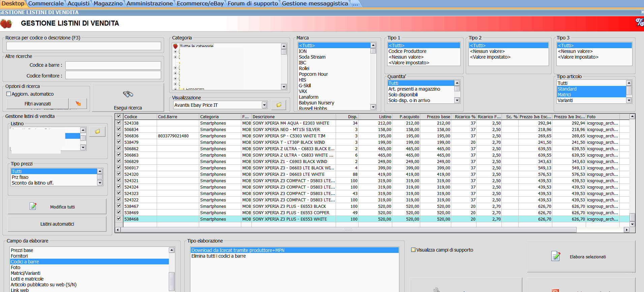This screenshot has width=644, height=292.
Task: Click the Elabora selezionati button label
Action: 588,257
